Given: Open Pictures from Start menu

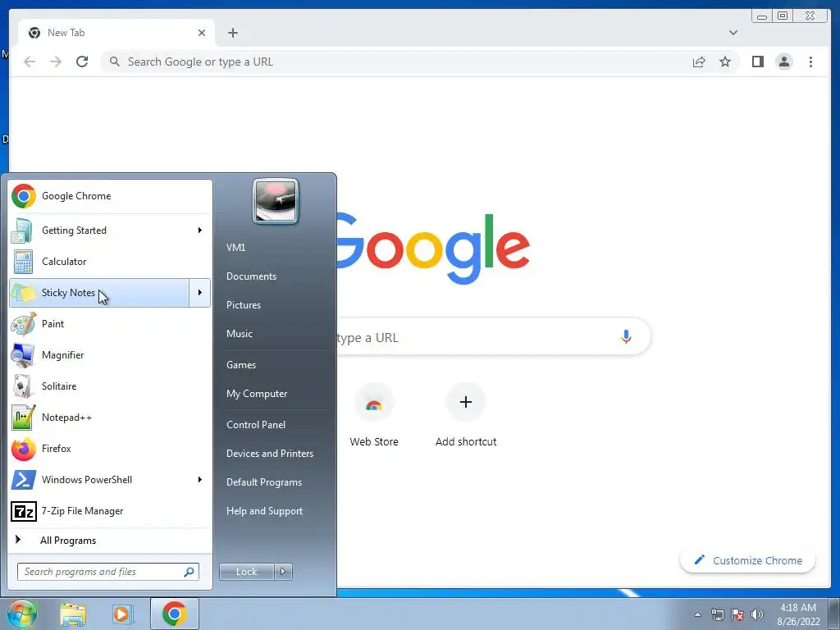Looking at the screenshot, I should click(244, 305).
